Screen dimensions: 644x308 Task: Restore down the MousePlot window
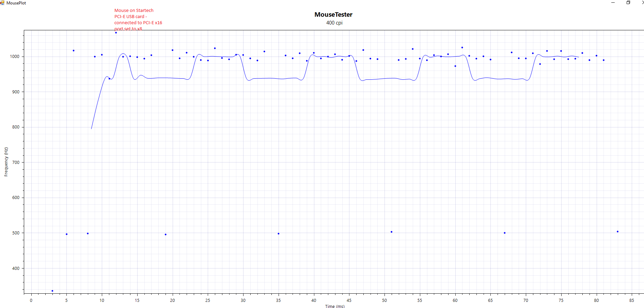point(628,3)
